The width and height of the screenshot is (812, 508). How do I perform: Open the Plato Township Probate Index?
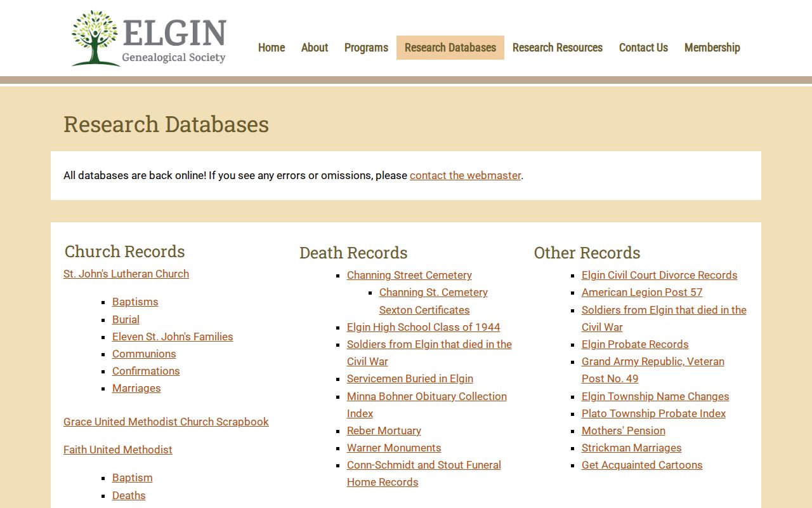pos(653,413)
